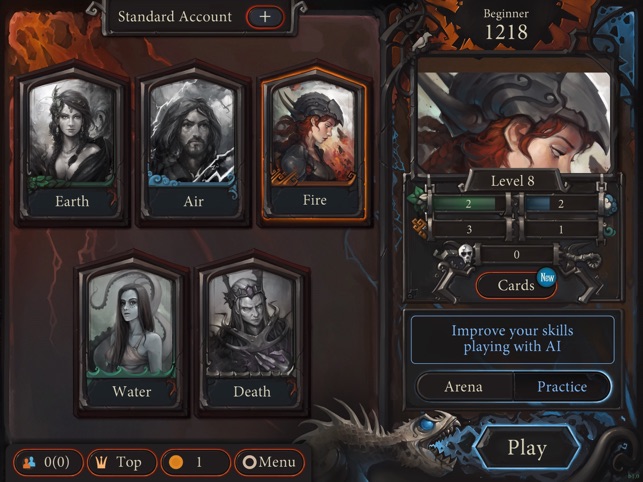Switch to Arena mode
643x482 pixels.
(464, 387)
